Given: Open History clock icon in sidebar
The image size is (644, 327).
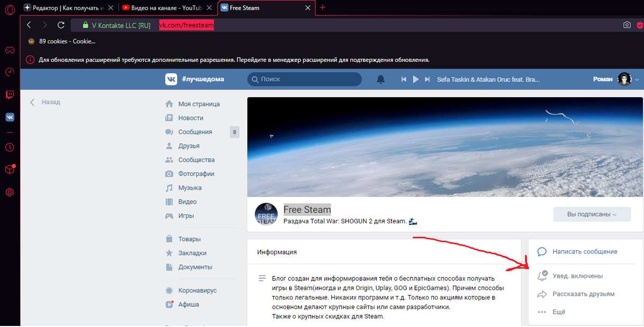Looking at the screenshot, I should click(x=10, y=147).
